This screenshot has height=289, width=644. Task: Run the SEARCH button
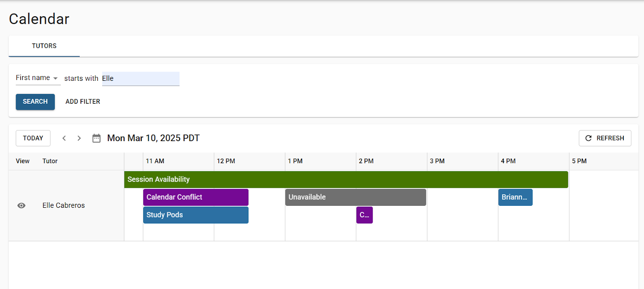(35, 102)
